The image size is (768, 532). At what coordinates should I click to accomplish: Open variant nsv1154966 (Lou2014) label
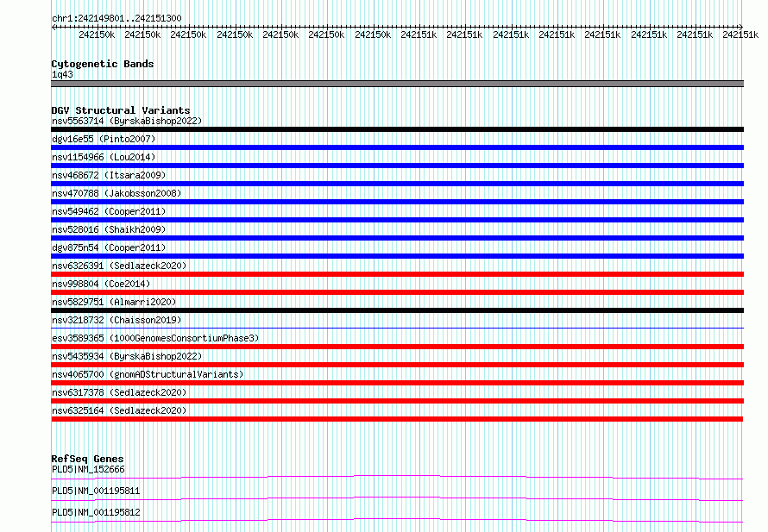point(104,157)
